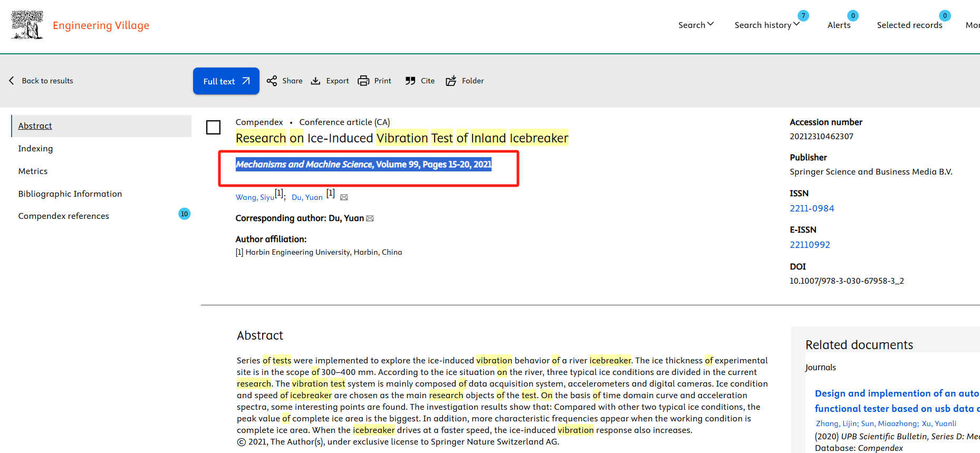Click the Export download icon
980x453 pixels.
(315, 81)
